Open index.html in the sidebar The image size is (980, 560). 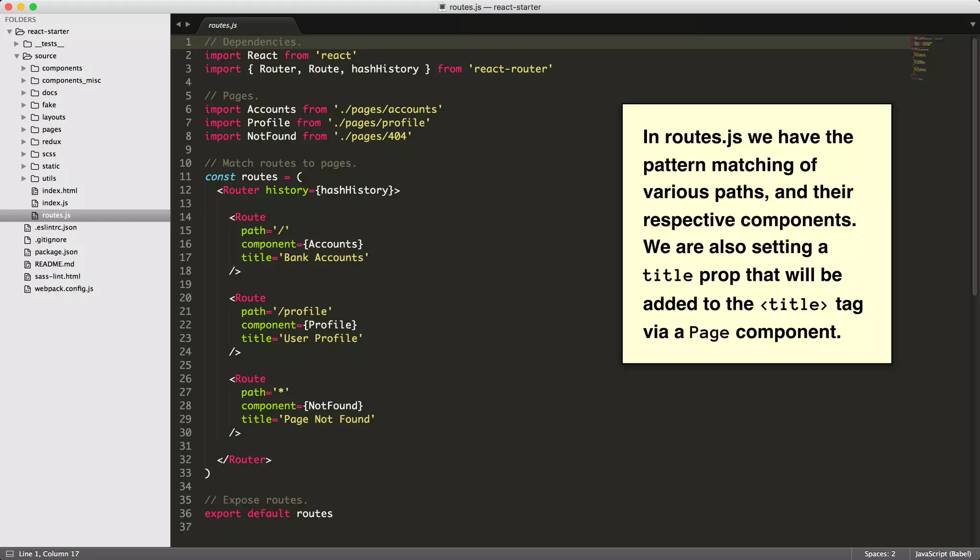pyautogui.click(x=59, y=191)
